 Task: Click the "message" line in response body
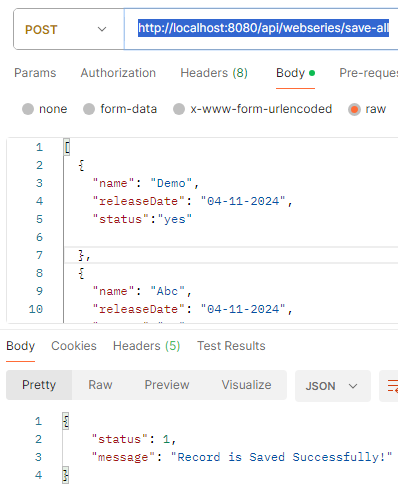(242, 457)
